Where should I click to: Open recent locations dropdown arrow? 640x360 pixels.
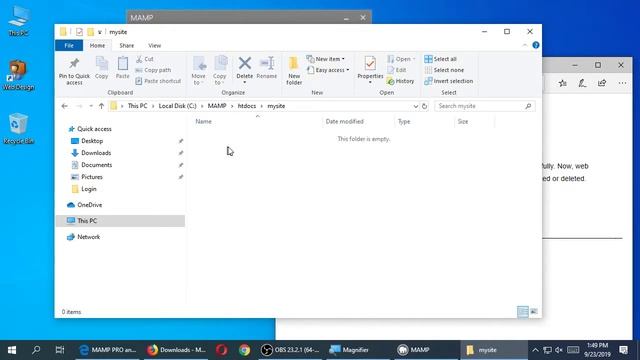(91, 106)
